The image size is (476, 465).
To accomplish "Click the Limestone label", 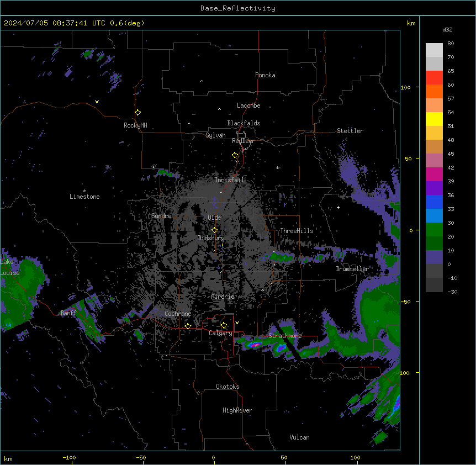I will 84,197.
